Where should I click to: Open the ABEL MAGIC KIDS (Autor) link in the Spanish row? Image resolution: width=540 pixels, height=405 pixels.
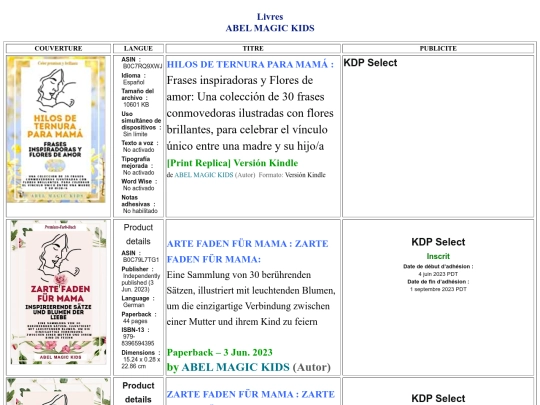click(x=204, y=175)
